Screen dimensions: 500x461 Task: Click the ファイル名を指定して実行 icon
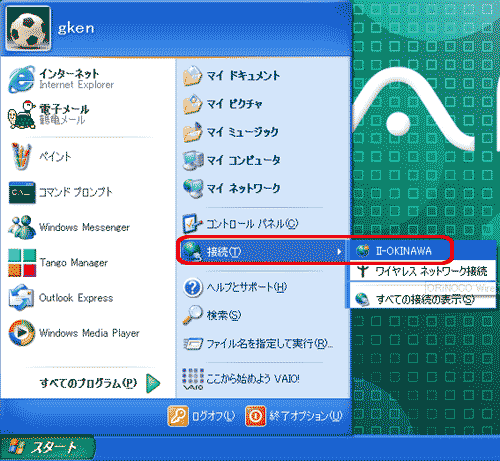point(193,344)
